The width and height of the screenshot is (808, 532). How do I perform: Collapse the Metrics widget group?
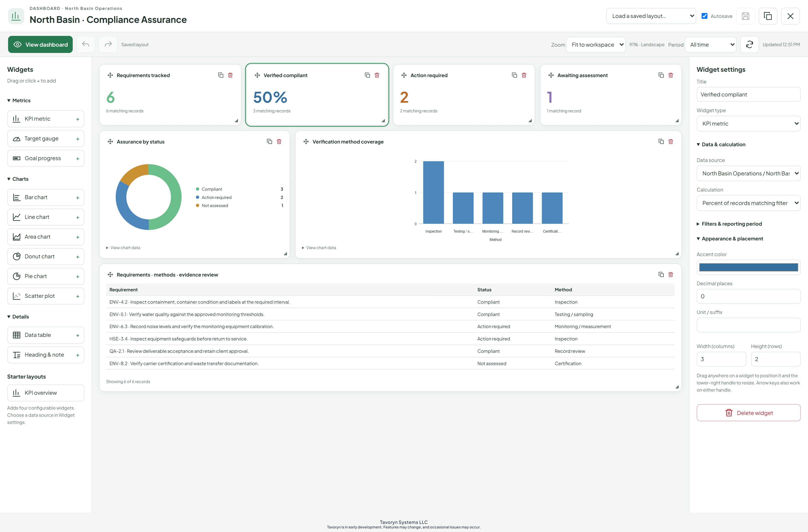pyautogui.click(x=19, y=100)
